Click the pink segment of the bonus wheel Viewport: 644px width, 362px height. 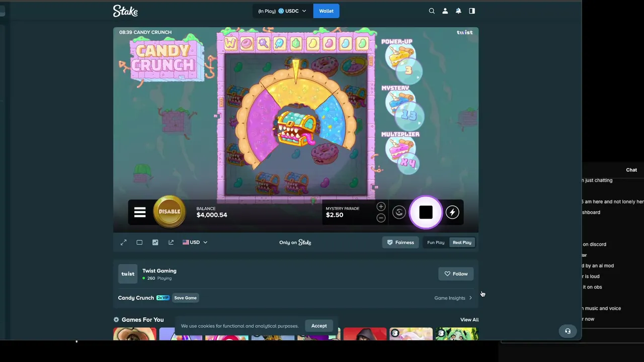click(262, 125)
